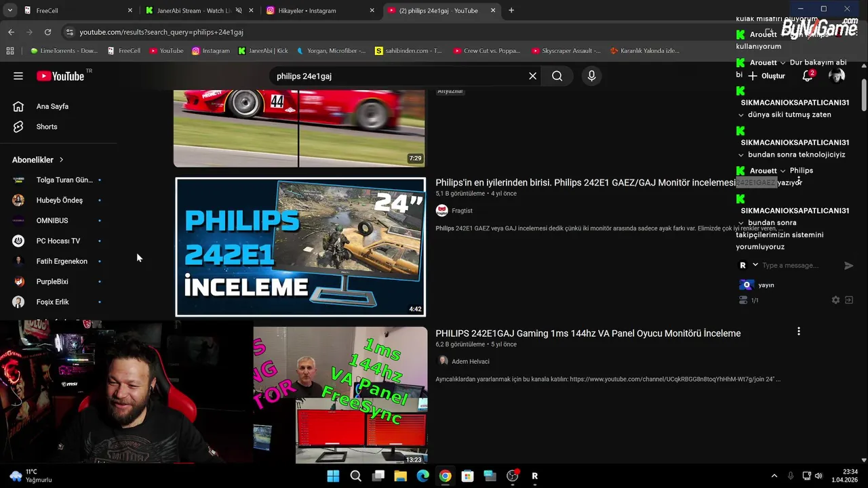This screenshot has width=868, height=488.
Task: Open the PHILIPS 242E1GAJ Gaming 1ms 144hz video title
Action: click(x=588, y=333)
